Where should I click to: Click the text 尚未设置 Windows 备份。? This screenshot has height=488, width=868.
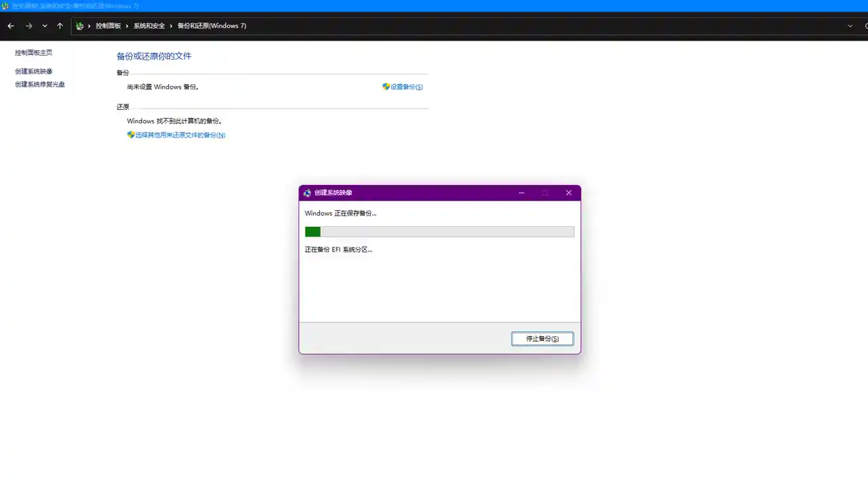pos(163,87)
